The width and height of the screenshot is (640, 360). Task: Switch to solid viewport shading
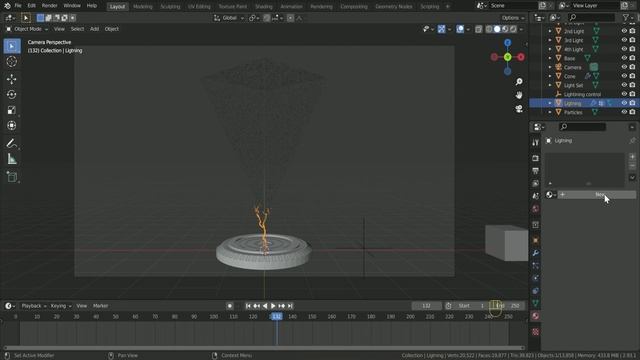pyautogui.click(x=497, y=29)
